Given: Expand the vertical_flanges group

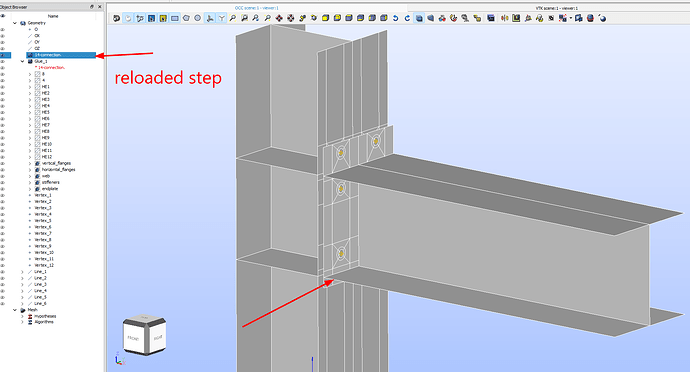Looking at the screenshot, I should click(30, 163).
